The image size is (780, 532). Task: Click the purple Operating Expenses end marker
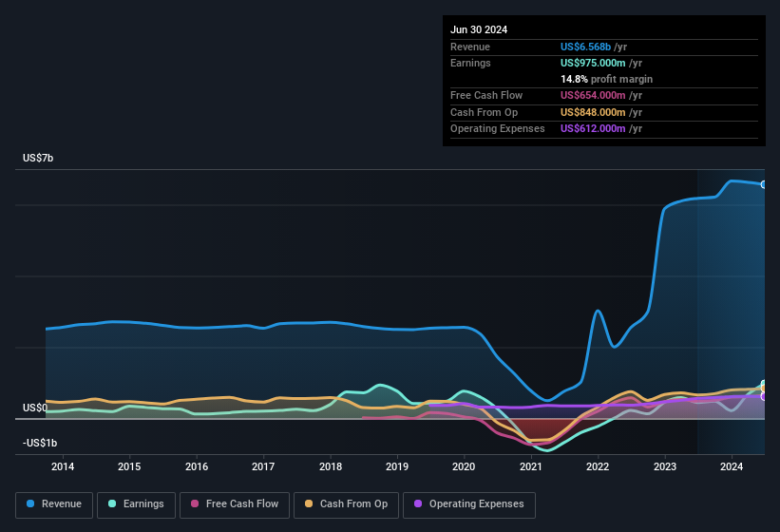click(764, 397)
